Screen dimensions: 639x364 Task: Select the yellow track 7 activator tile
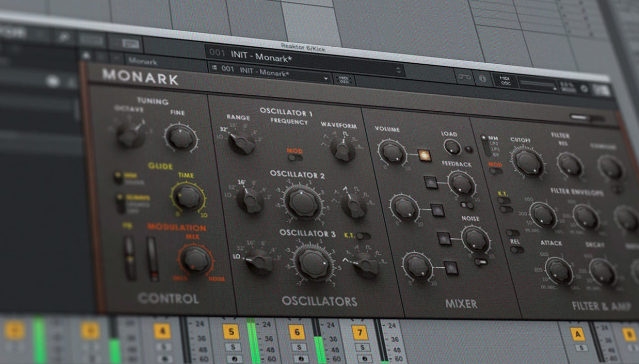(360, 331)
